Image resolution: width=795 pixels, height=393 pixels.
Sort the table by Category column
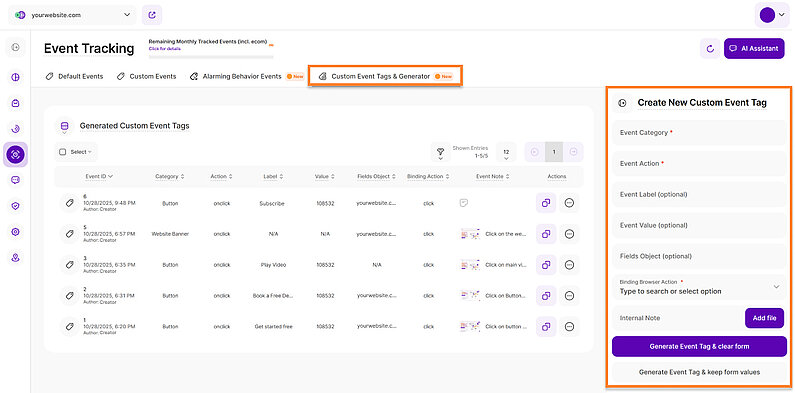click(170, 176)
